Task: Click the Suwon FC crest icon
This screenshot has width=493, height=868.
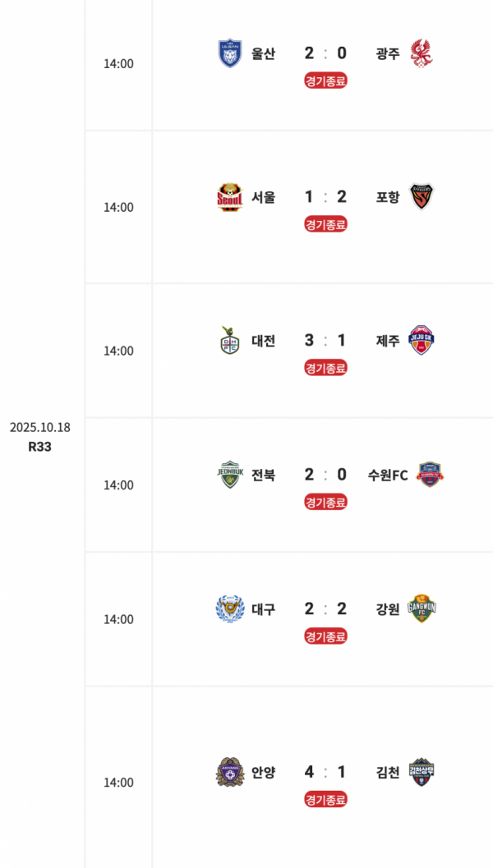Action: pyautogui.click(x=431, y=475)
